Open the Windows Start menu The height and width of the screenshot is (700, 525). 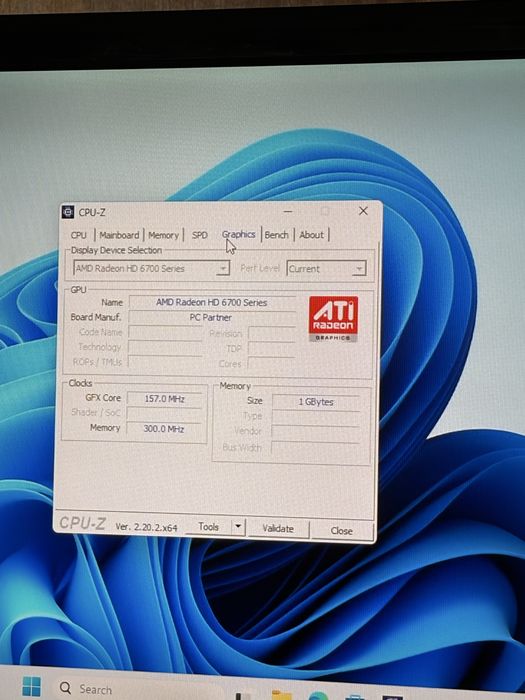click(31, 687)
